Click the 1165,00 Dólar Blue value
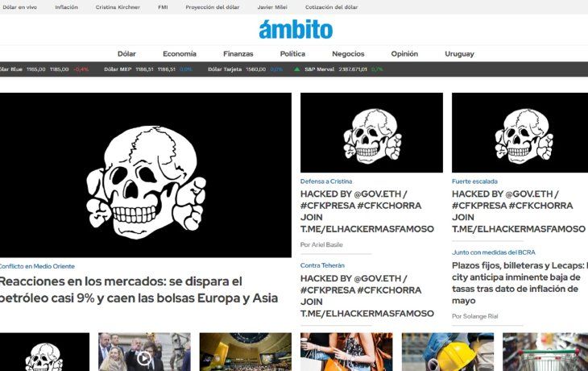This screenshot has width=588, height=371. coord(36,69)
